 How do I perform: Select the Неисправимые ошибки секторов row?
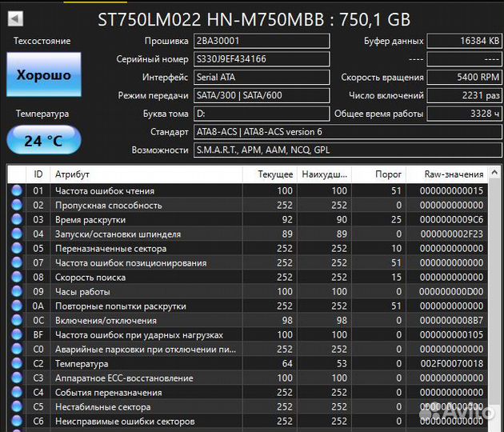click(x=247, y=421)
